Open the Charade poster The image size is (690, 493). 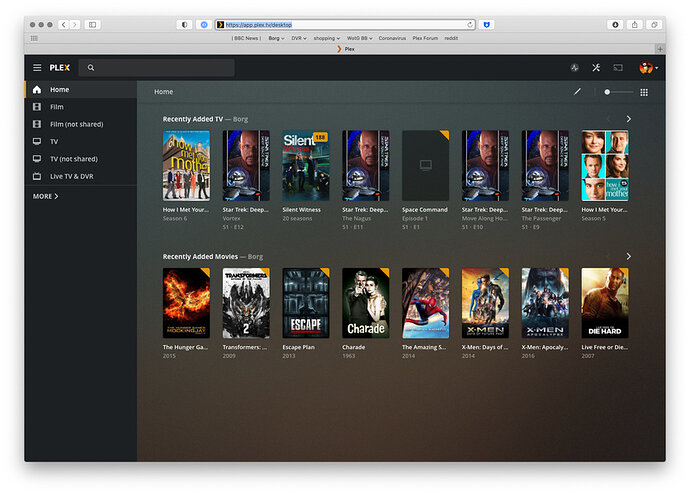point(366,303)
